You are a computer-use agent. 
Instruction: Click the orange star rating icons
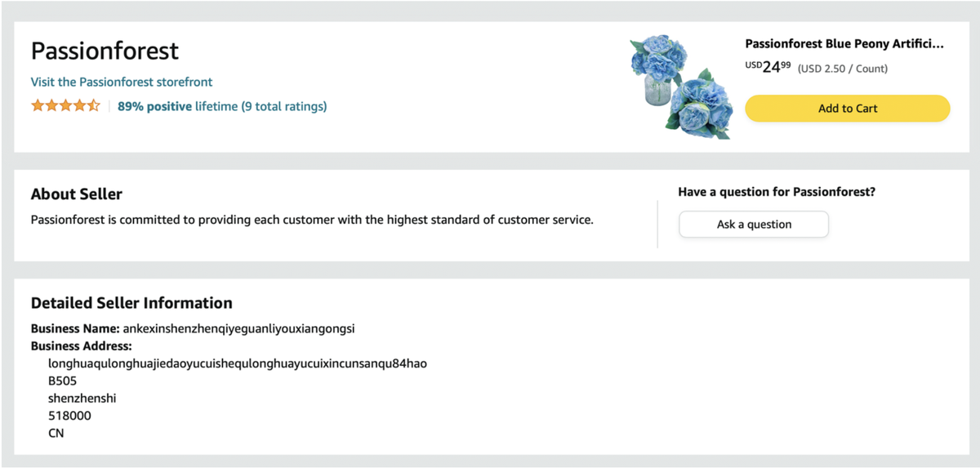[x=65, y=105]
